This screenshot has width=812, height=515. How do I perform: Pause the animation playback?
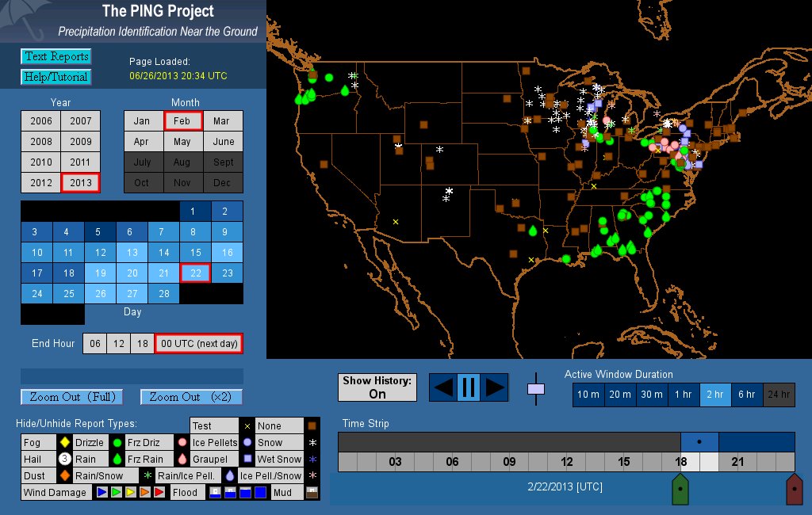coord(468,387)
